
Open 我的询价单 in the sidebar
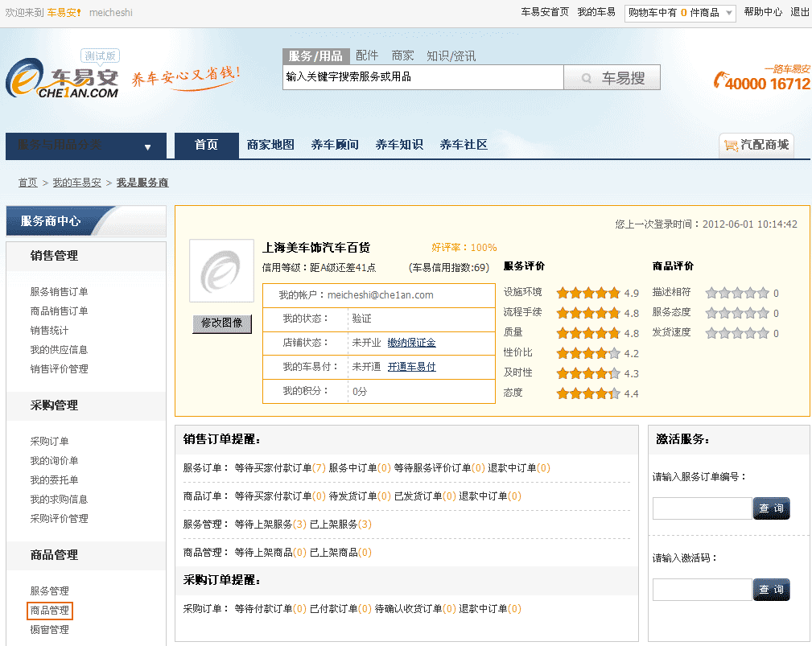[55, 461]
